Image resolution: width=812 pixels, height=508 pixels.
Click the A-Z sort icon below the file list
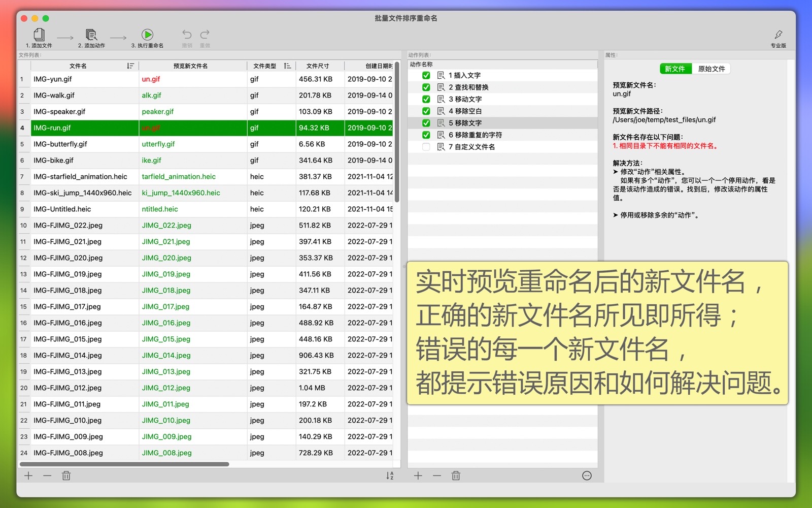[390, 476]
